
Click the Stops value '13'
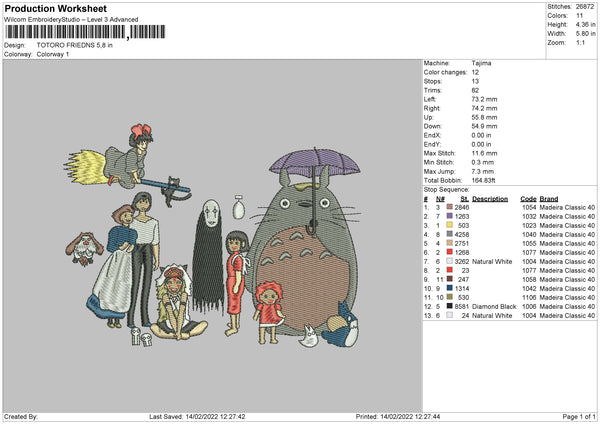475,81
